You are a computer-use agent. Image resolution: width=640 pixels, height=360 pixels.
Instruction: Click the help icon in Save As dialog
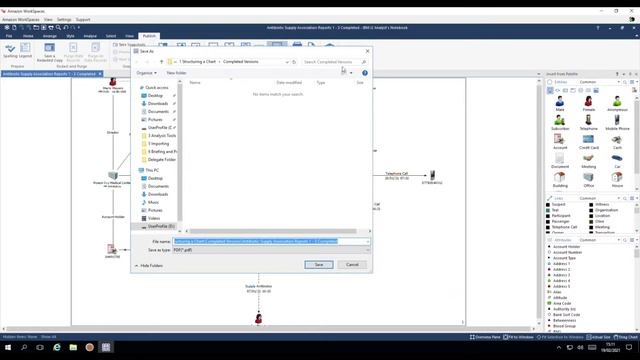364,73
